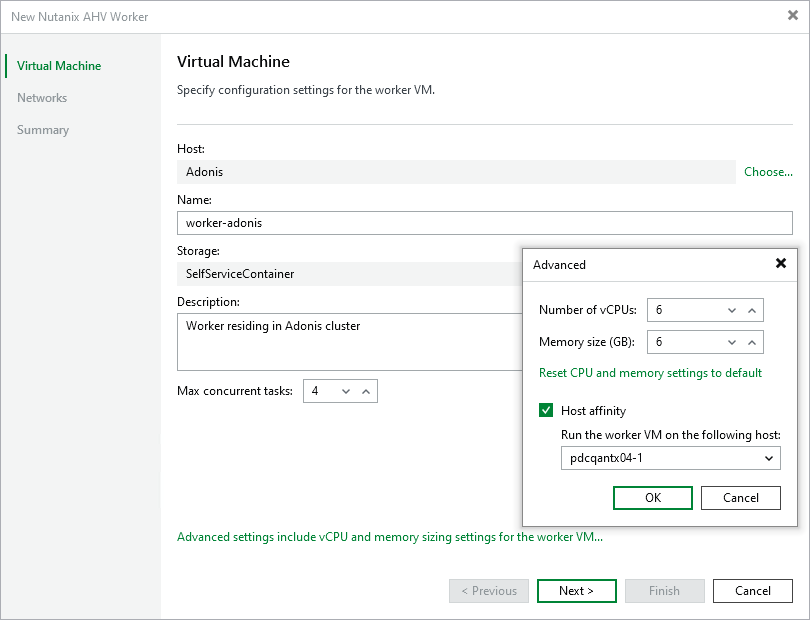
Task: Select the SelfServiceContainer storage field
Action: click(x=349, y=274)
